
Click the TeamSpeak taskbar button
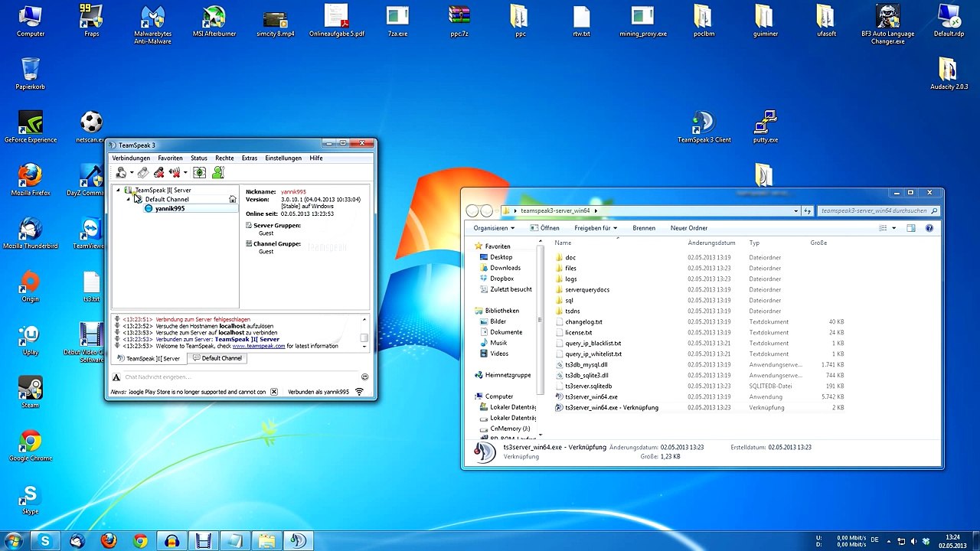298,541
